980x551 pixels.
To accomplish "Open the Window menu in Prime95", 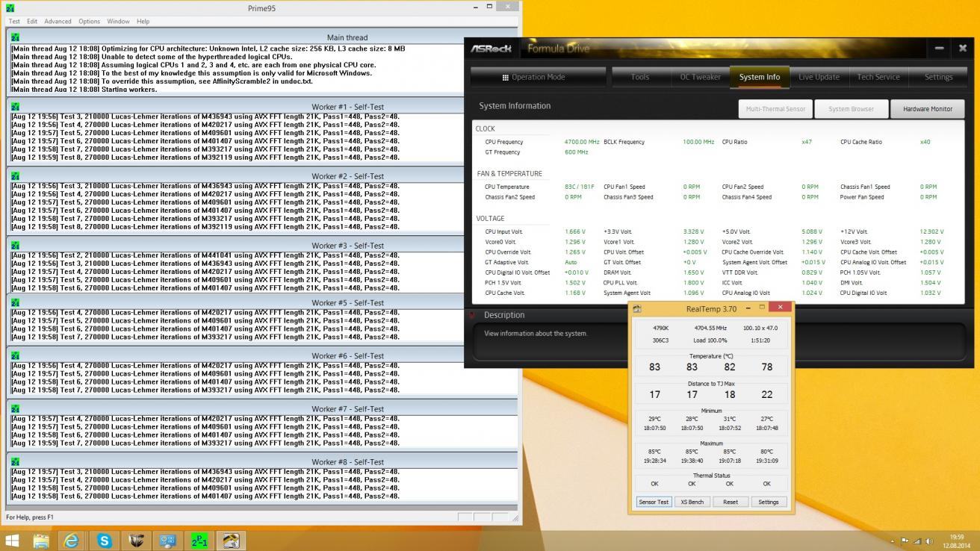I will (118, 22).
